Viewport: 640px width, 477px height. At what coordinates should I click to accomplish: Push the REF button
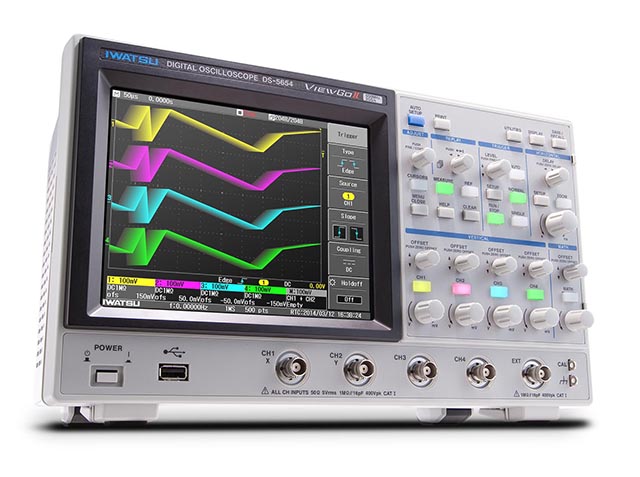pyautogui.click(x=469, y=192)
